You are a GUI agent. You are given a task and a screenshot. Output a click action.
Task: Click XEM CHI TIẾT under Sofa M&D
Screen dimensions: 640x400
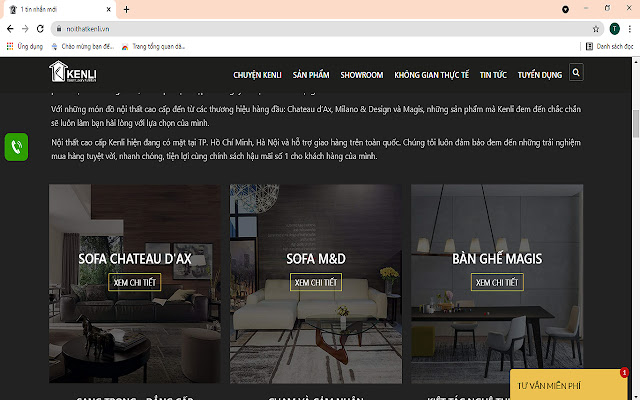coord(316,282)
